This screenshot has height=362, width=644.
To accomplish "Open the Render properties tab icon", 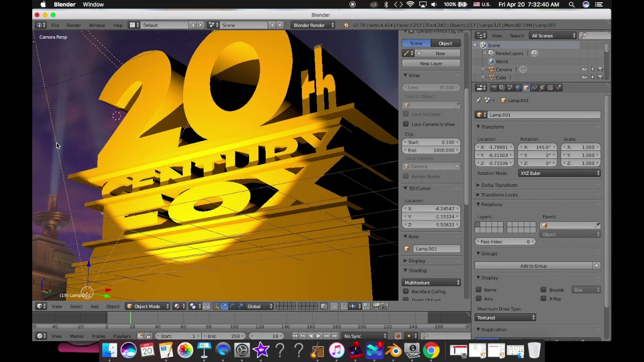I will pyautogui.click(x=495, y=87).
